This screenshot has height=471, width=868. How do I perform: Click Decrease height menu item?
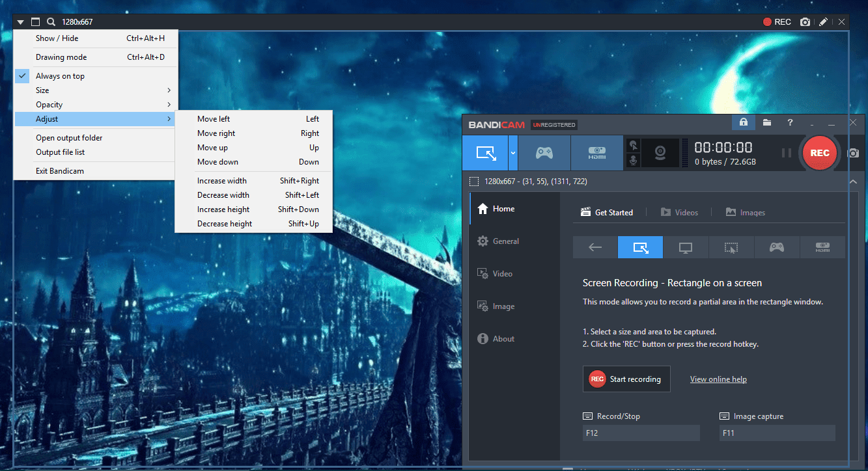[254, 224]
